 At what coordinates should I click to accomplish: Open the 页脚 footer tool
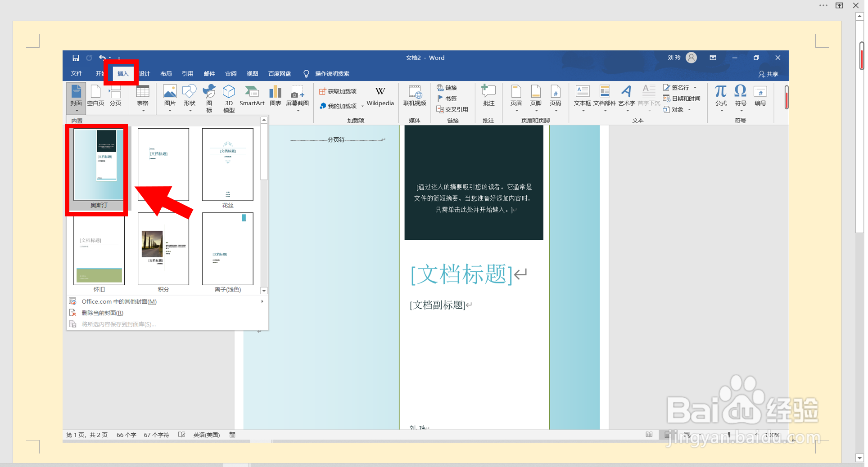[x=536, y=98]
